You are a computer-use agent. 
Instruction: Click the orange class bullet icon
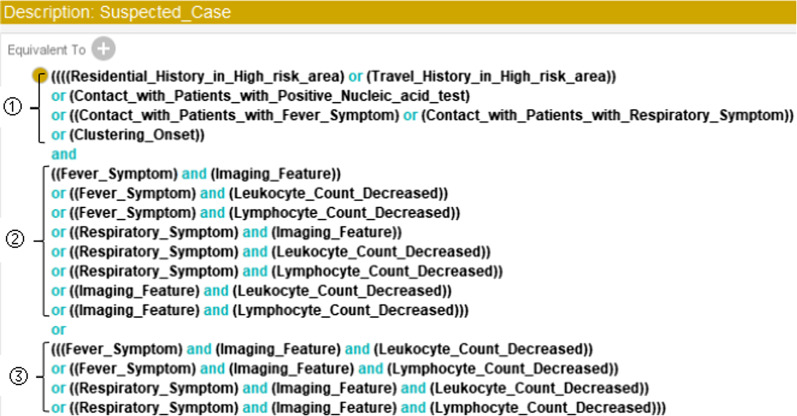point(39,75)
